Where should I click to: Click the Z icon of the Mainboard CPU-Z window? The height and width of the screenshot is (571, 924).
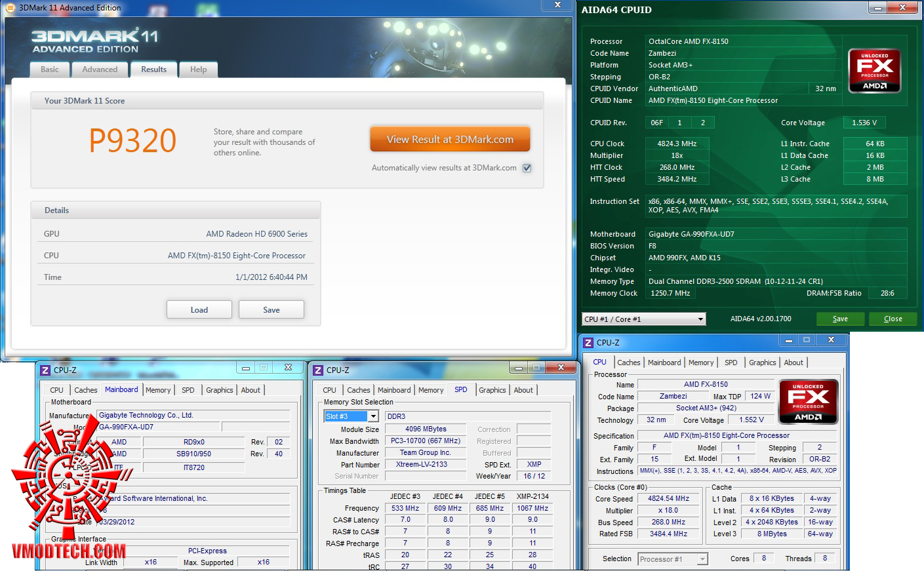(45, 370)
